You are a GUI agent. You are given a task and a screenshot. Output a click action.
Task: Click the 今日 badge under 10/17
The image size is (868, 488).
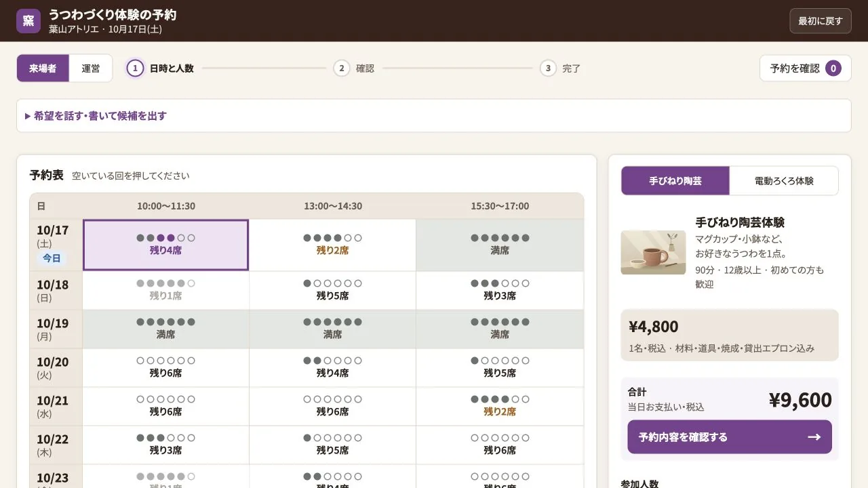pos(52,258)
